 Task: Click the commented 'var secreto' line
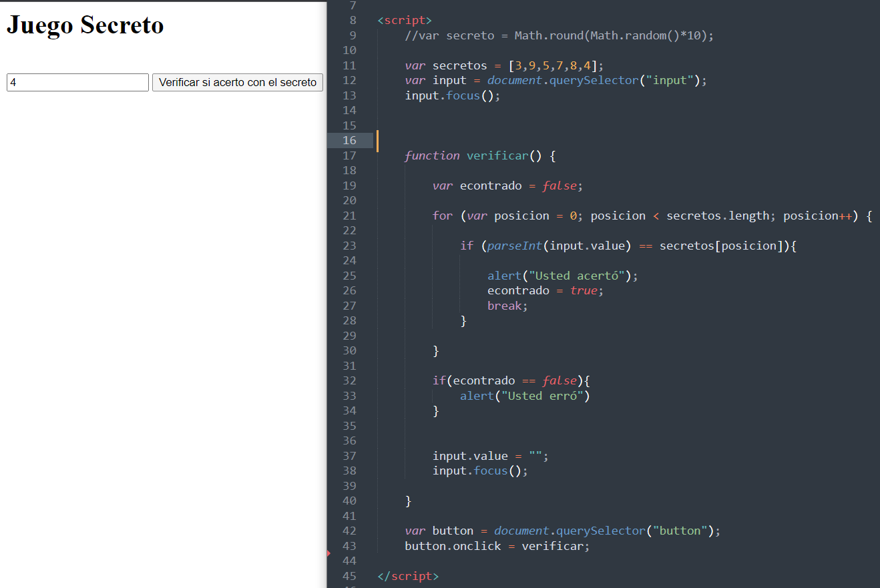[560, 35]
